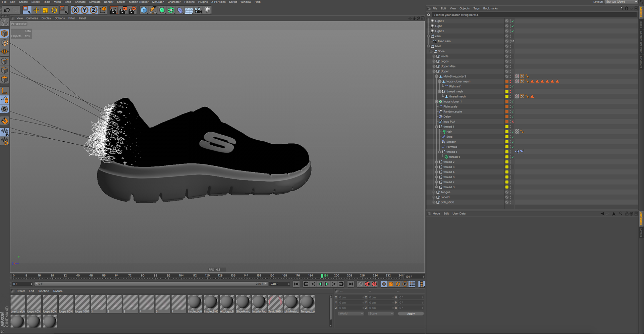Click loops cloner 1 orange layer swatch
Viewport: 644px width, 334px height.
[x=507, y=102]
